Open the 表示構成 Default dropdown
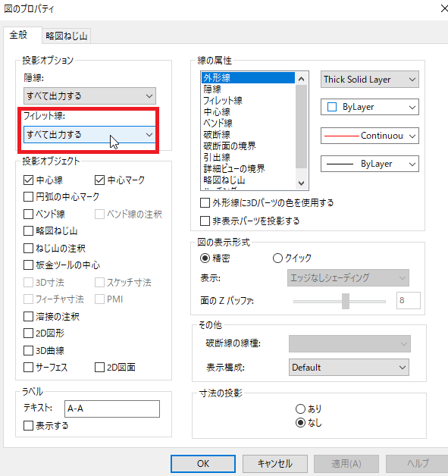This screenshot has height=476, width=448. [349, 368]
